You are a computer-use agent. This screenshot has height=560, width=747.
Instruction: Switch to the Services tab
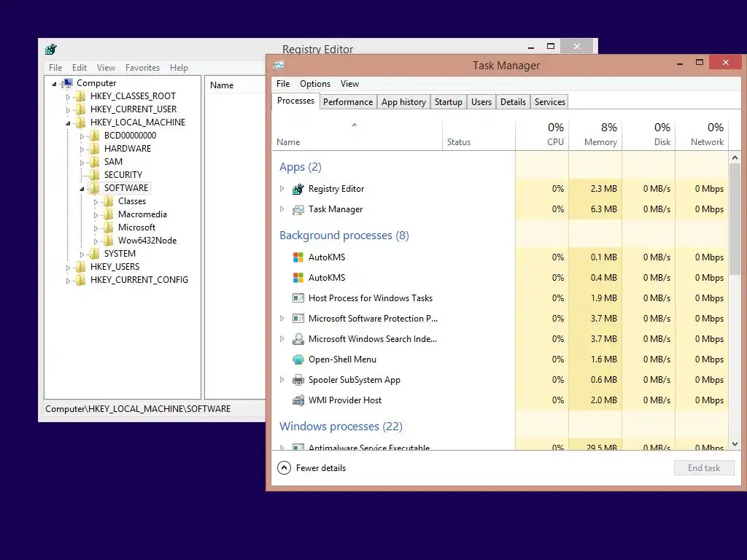pyautogui.click(x=550, y=102)
